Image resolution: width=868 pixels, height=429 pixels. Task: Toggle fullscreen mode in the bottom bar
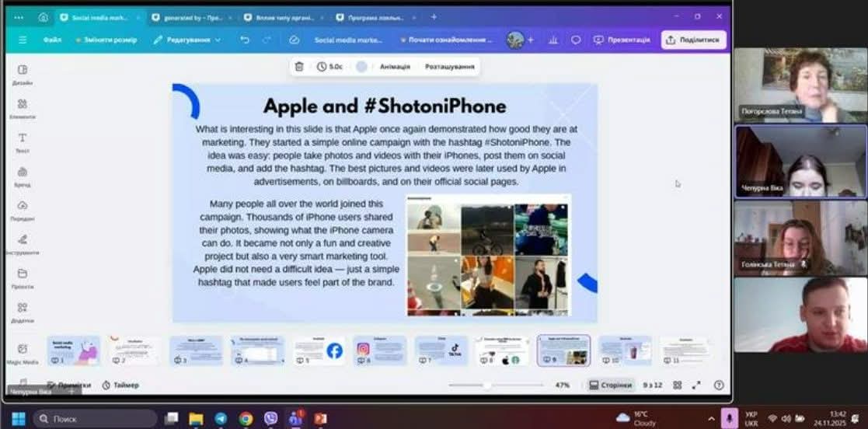tap(697, 385)
